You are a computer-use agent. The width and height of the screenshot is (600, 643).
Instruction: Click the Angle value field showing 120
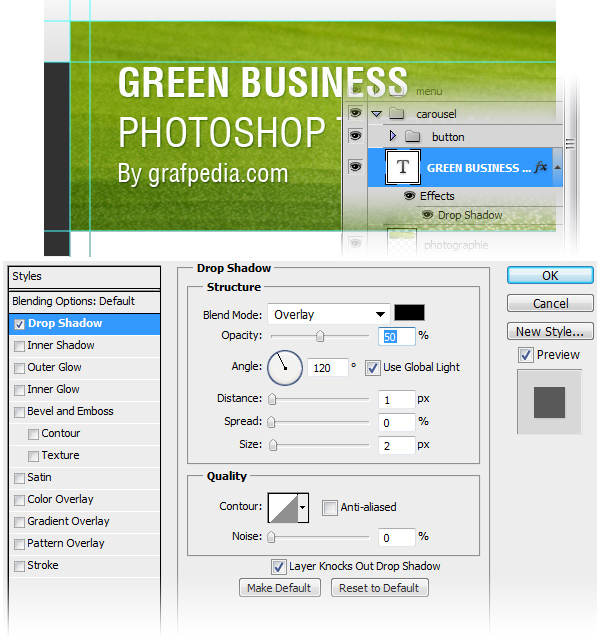[328, 368]
